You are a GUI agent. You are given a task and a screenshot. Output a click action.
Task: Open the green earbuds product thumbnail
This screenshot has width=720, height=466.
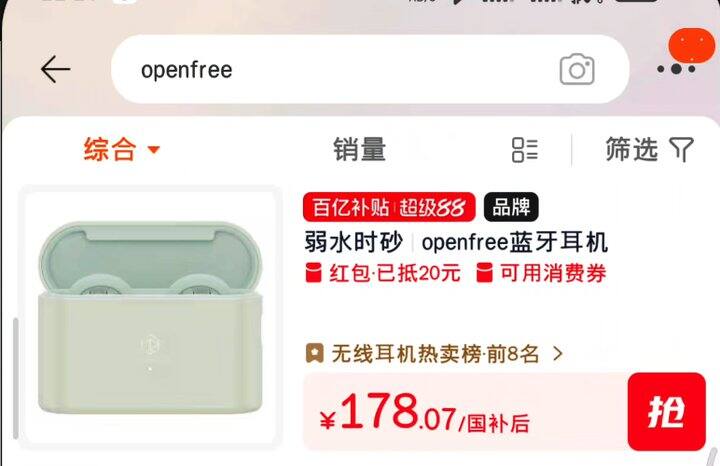[x=151, y=317]
